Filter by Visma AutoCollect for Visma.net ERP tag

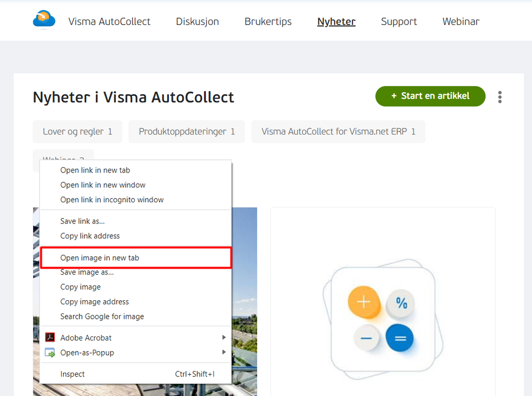coord(338,131)
